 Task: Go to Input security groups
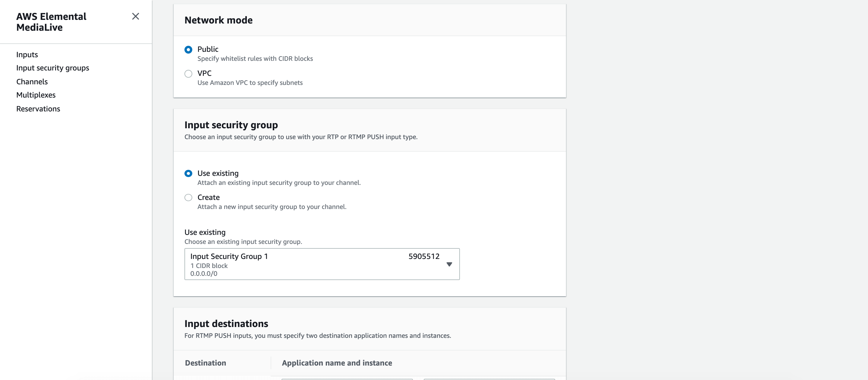point(52,68)
